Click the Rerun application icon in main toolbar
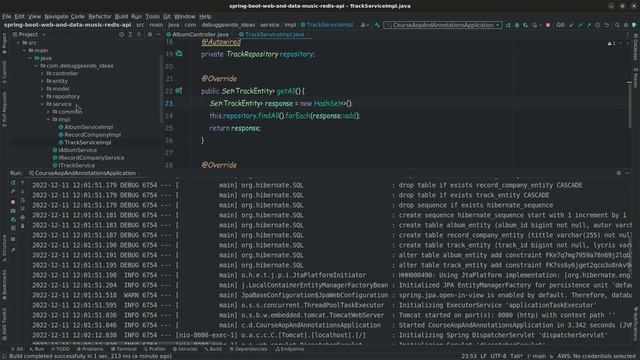The image size is (640, 360). [x=508, y=25]
